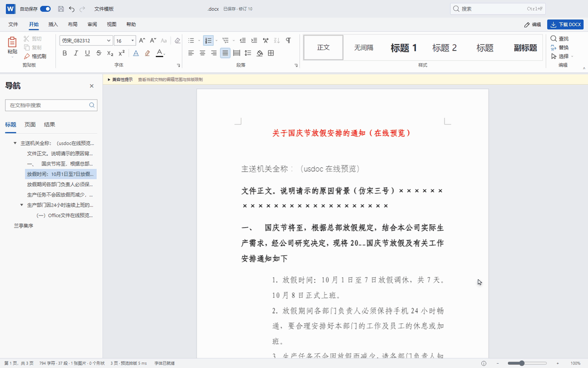588x368 pixels.
Task: Click the text effects blue A icon
Action: click(x=136, y=53)
